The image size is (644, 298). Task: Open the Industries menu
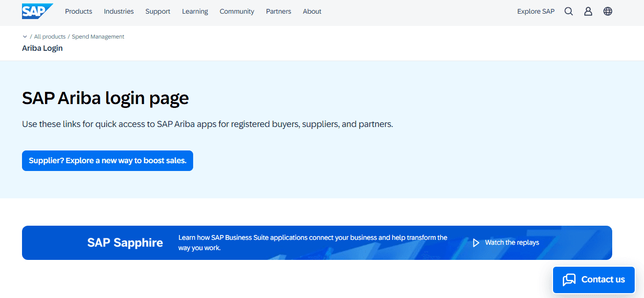click(x=119, y=11)
